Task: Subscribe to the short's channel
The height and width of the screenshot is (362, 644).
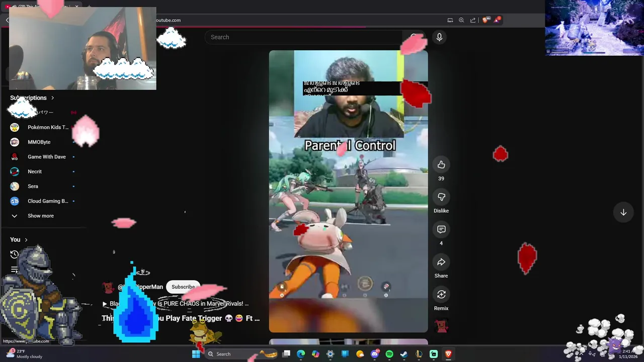Action: 183,287
